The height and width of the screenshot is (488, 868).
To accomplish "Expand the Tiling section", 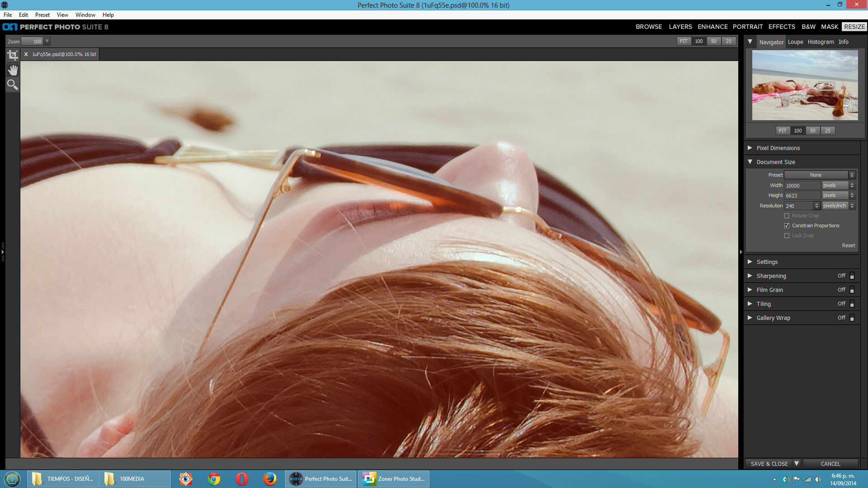I will click(750, 304).
